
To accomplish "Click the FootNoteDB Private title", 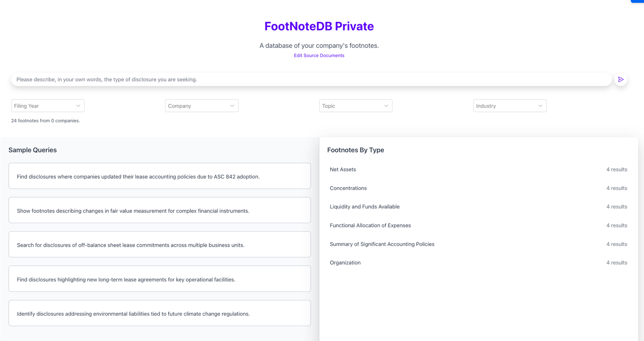I will [319, 26].
